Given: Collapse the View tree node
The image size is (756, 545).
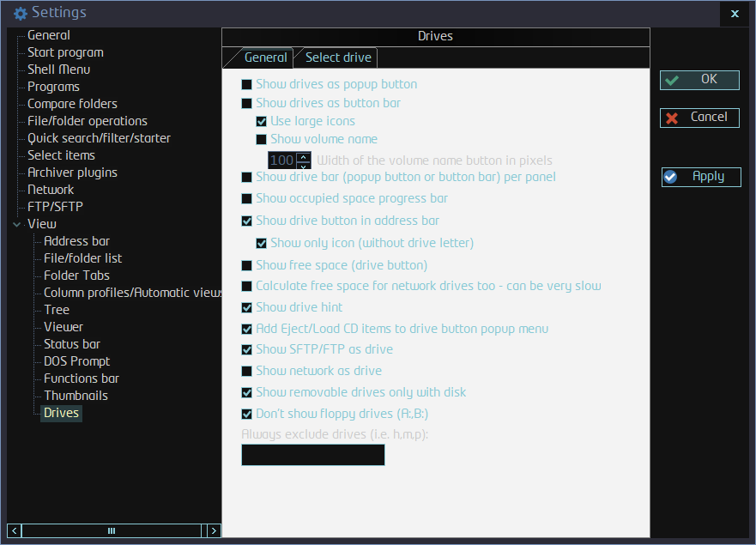Looking at the screenshot, I should (16, 224).
